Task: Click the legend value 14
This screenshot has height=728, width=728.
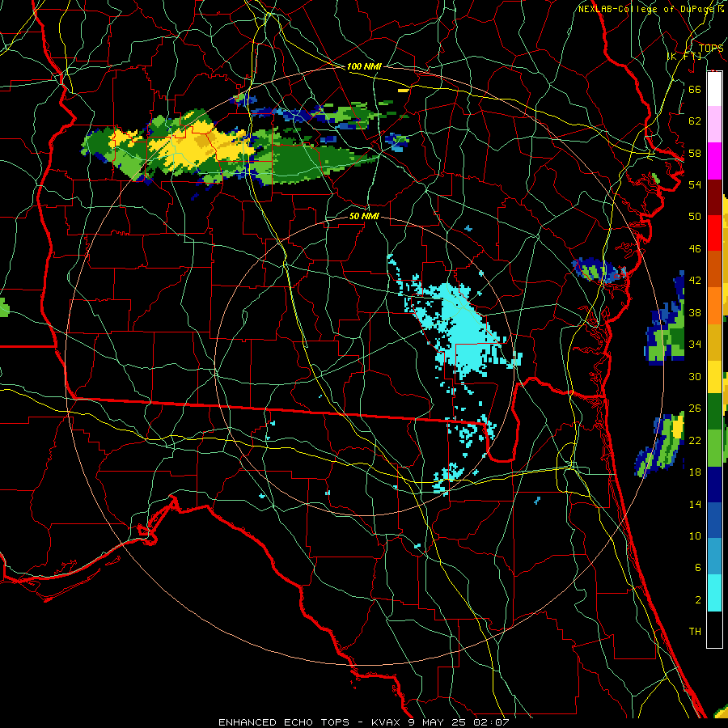Action: (x=695, y=504)
